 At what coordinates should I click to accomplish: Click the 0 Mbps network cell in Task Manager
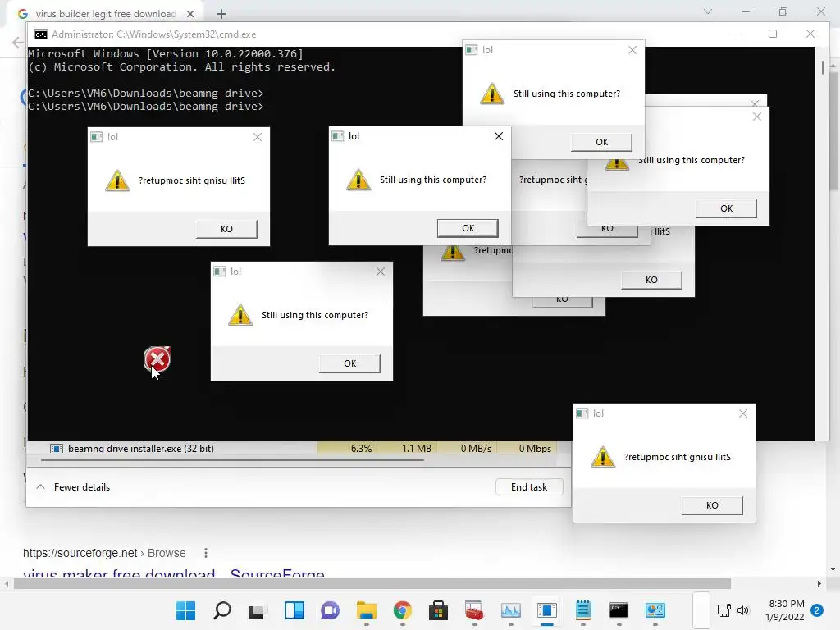(527, 448)
